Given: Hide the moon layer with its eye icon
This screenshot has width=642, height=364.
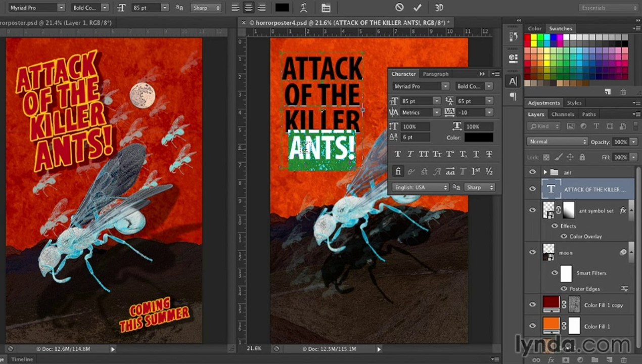Looking at the screenshot, I should 532,252.
